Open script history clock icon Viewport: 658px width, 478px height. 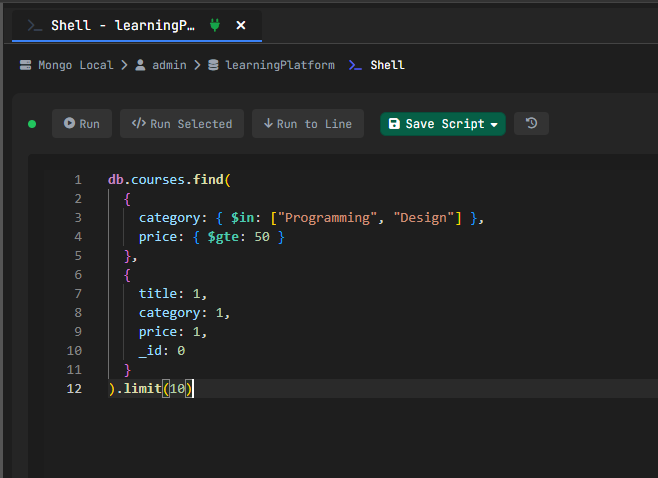click(531, 123)
